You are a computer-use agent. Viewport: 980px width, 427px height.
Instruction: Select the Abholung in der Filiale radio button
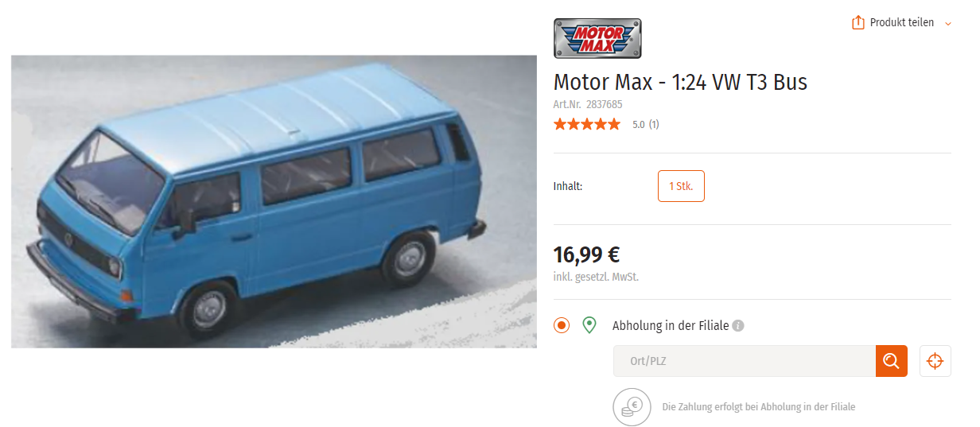tap(562, 325)
